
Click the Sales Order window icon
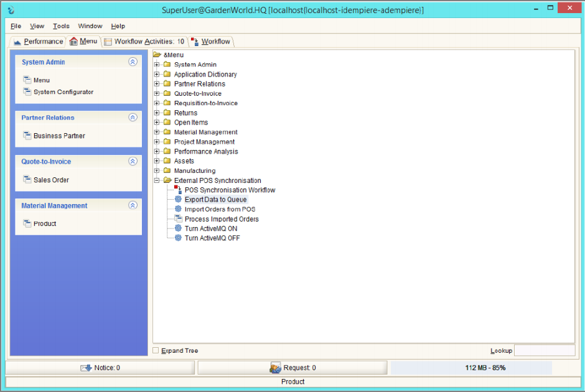[x=27, y=180]
